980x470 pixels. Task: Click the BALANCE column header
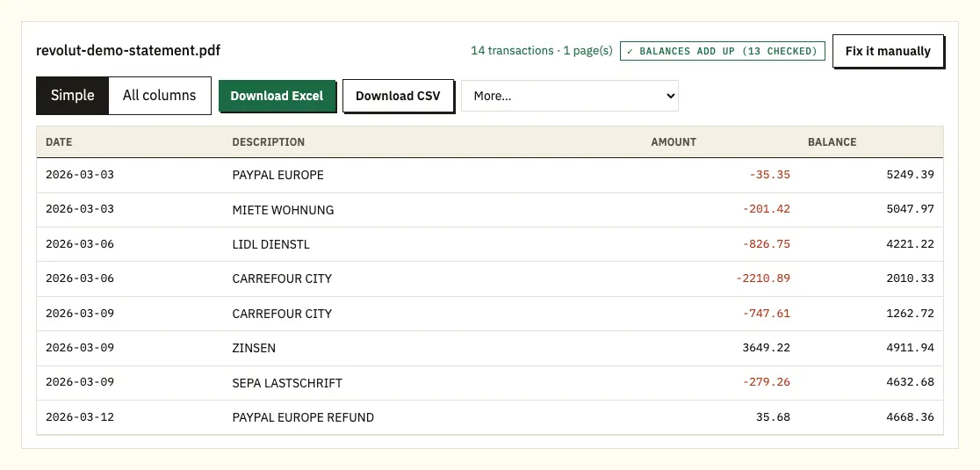832,141
